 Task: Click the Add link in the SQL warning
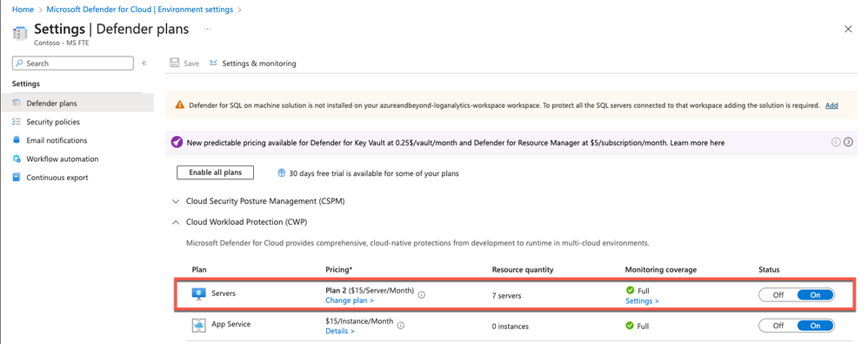click(831, 105)
